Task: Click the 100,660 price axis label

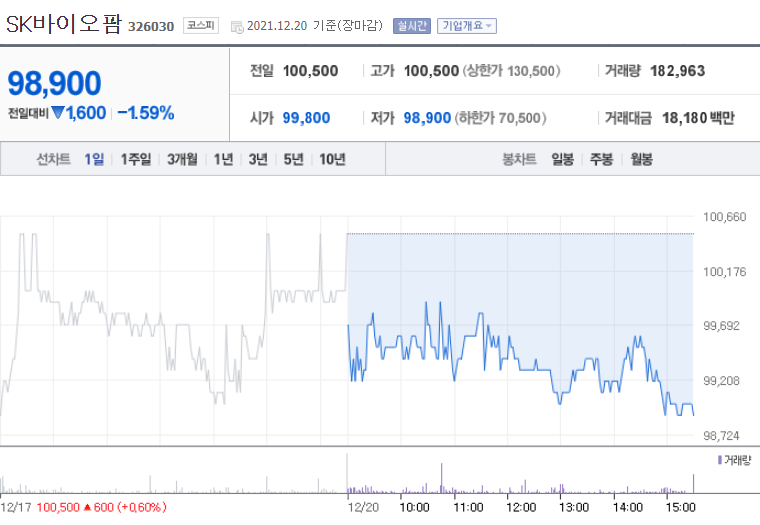Action: 725,217
